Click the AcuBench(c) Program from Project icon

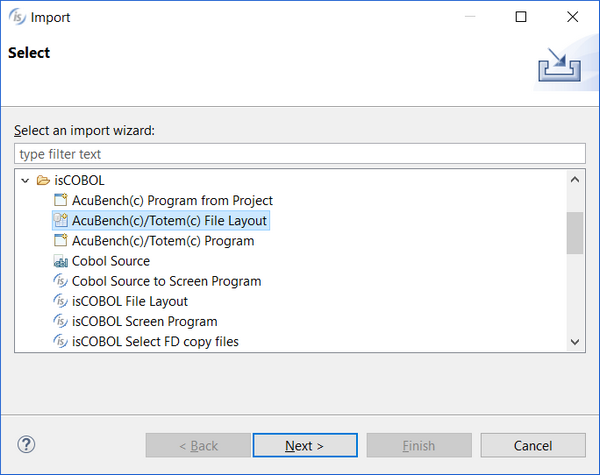coord(60,200)
